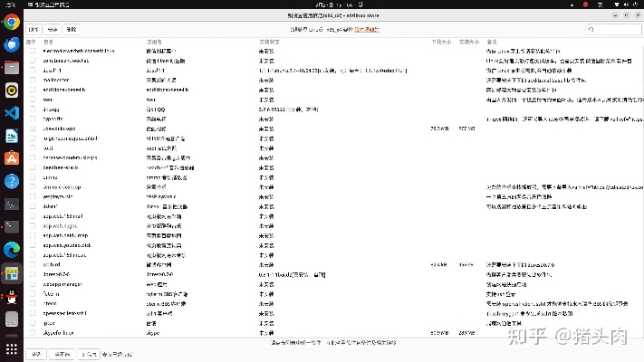The width and height of the screenshot is (644, 362).
Task: Click the active app store dock icon
Action: (12, 273)
